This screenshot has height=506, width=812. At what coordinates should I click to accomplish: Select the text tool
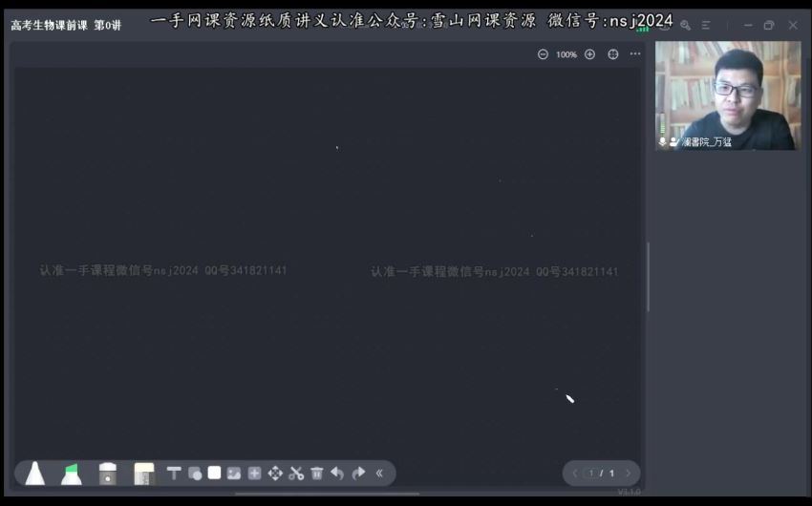(x=174, y=473)
